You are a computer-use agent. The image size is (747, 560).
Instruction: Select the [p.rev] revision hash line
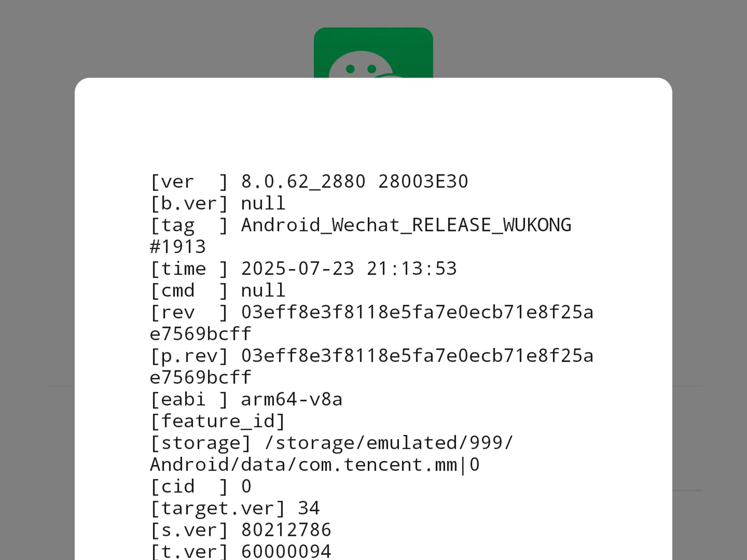[372, 367]
